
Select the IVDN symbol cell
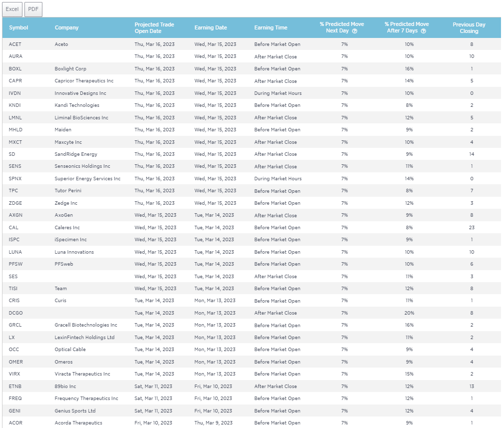[x=15, y=93]
